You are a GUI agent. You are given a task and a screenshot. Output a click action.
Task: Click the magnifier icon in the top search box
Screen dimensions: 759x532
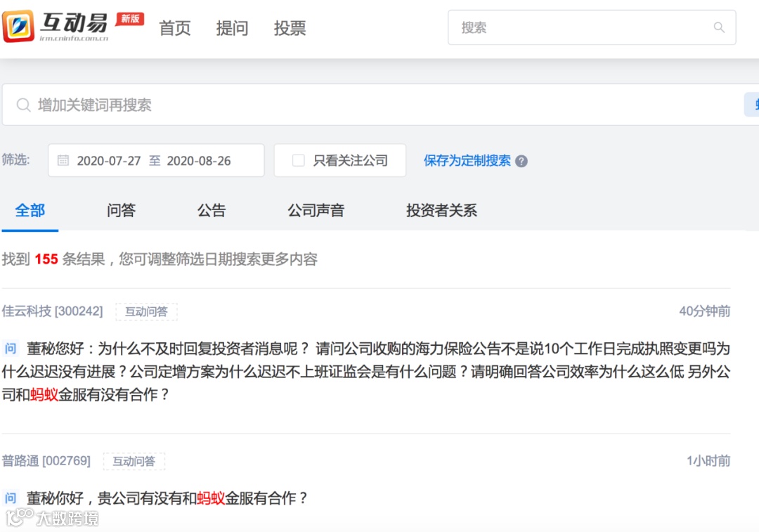tap(720, 27)
